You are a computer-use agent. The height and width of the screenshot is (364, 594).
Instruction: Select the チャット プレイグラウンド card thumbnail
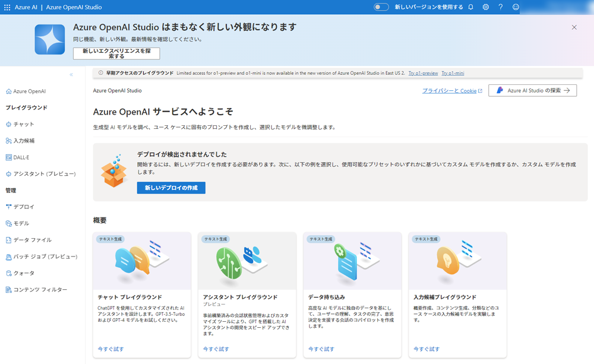coord(142,261)
